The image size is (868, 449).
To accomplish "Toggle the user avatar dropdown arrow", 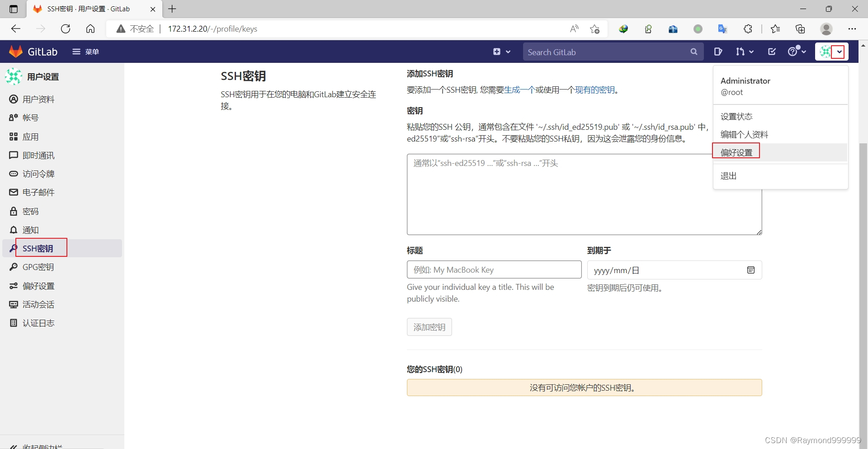I will (x=840, y=52).
